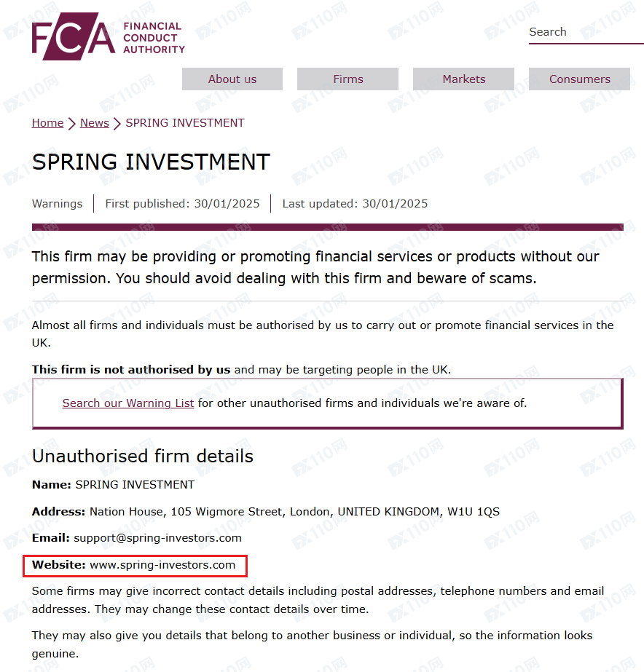Go to the Consumers section
This screenshot has width=644, height=672.
579,79
